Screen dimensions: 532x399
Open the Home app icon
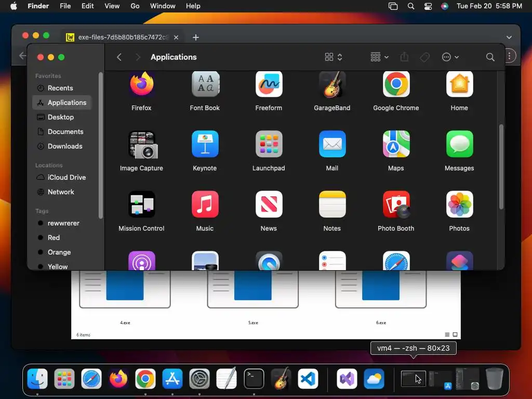459,84
